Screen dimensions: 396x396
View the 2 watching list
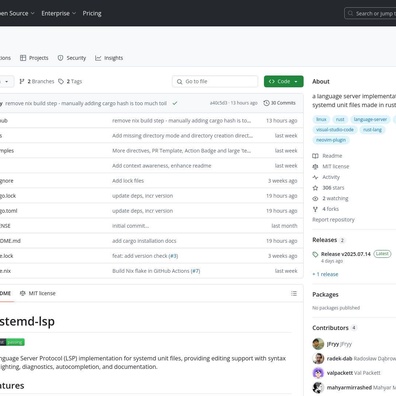click(335, 198)
